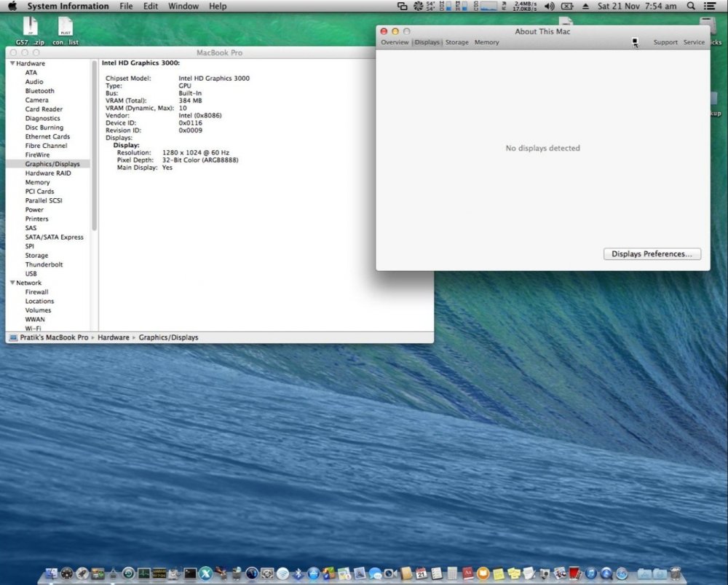This screenshot has height=585, width=728.
Task: Open Launchpad rocket icon in Dock
Action: click(x=82, y=573)
